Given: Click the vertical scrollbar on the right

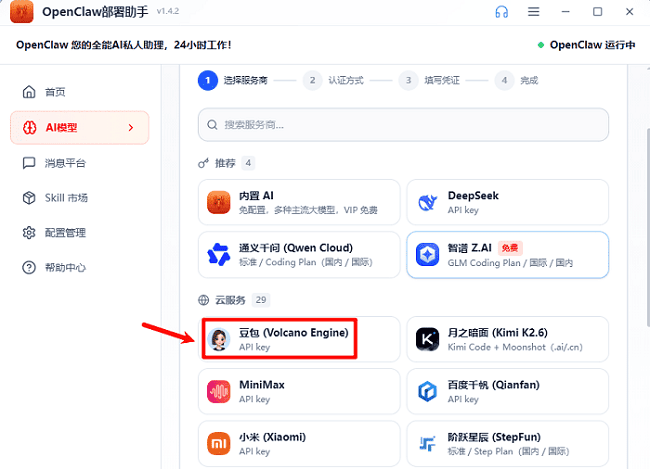Looking at the screenshot, I should click(648, 227).
